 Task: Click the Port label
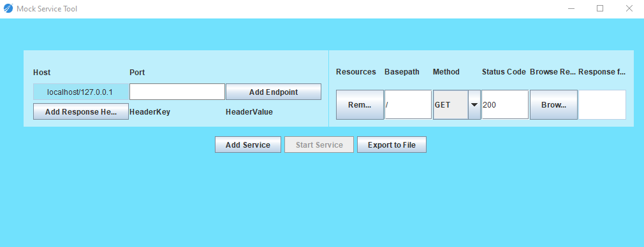(137, 73)
